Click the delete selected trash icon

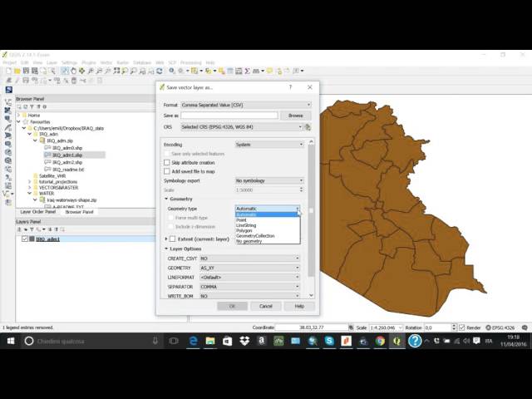pos(74,81)
